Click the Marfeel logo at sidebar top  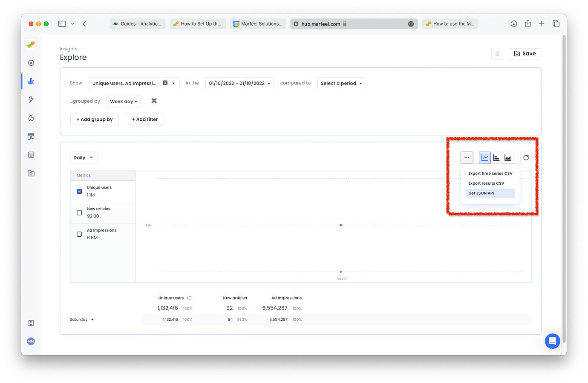tap(31, 44)
